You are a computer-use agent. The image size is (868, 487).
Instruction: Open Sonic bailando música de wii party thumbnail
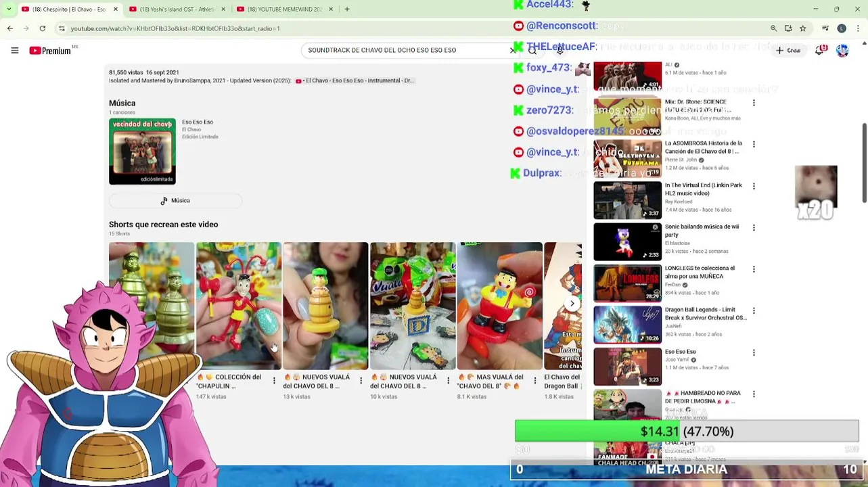[x=628, y=241]
